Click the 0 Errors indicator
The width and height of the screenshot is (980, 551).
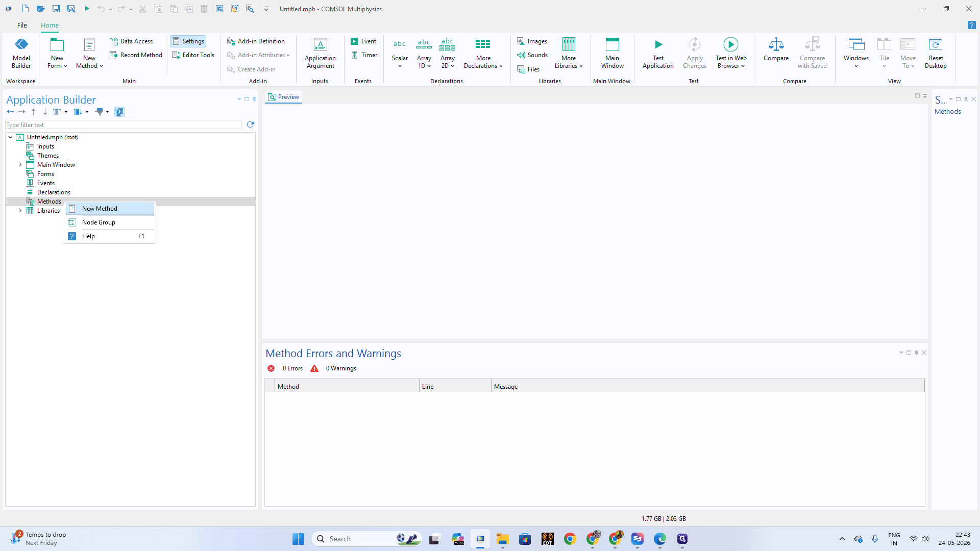[x=285, y=368]
